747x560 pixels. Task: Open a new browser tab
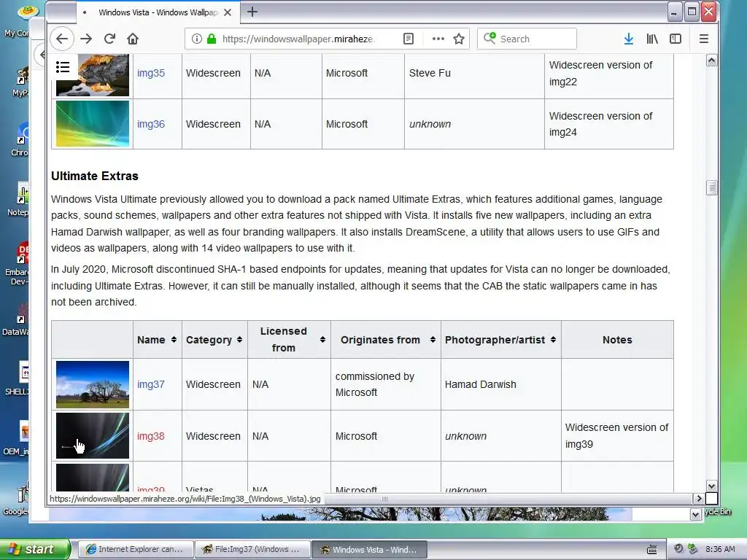point(252,12)
